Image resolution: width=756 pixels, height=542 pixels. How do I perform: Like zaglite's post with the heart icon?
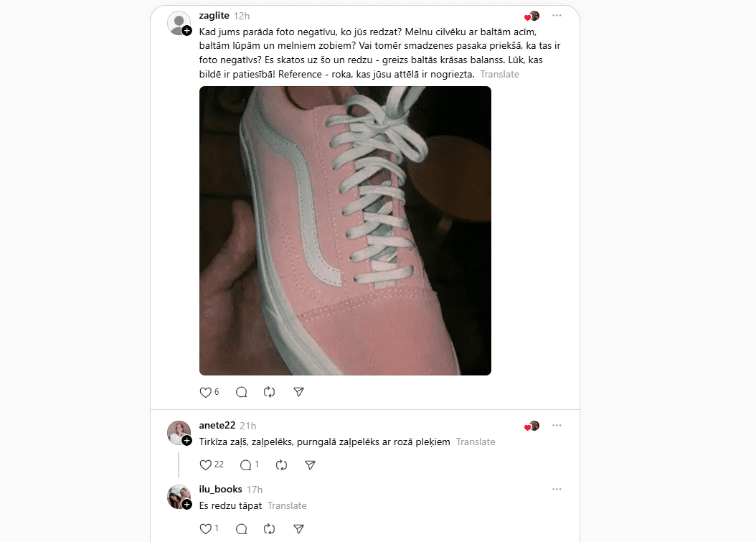point(205,392)
